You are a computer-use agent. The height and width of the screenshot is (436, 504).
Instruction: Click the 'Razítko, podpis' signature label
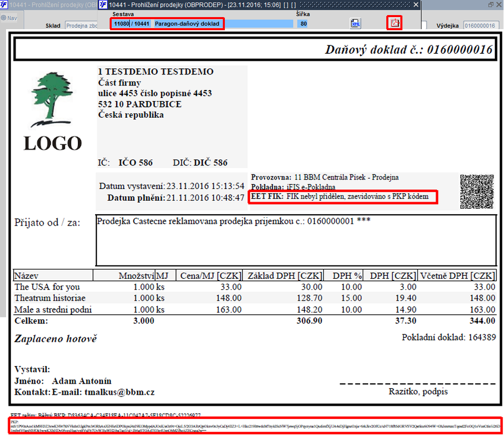(x=418, y=391)
